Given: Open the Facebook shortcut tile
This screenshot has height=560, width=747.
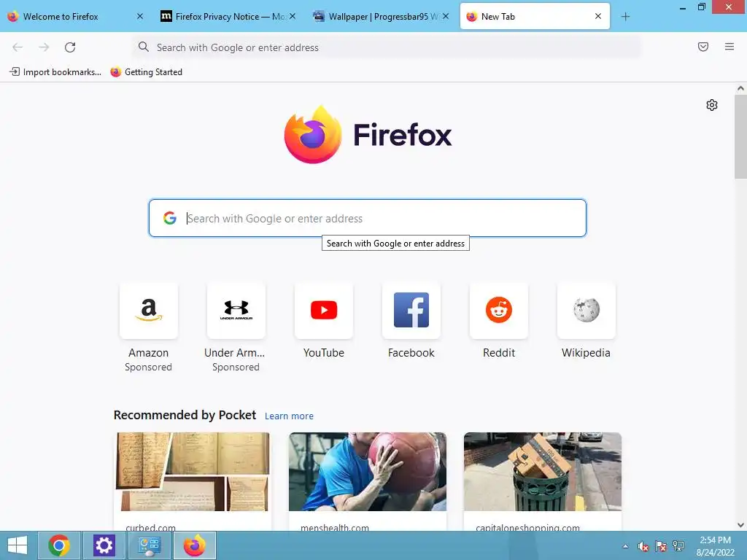Looking at the screenshot, I should pyautogui.click(x=411, y=311).
